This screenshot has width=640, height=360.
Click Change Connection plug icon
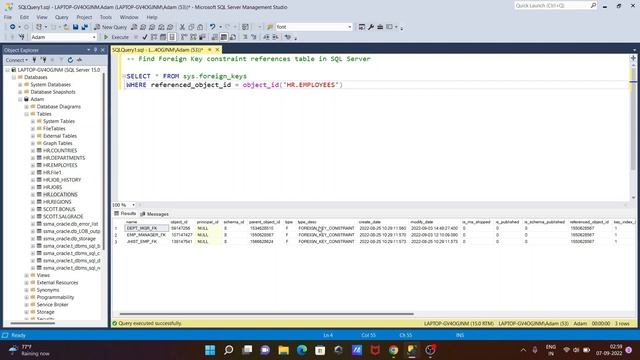coord(21,37)
